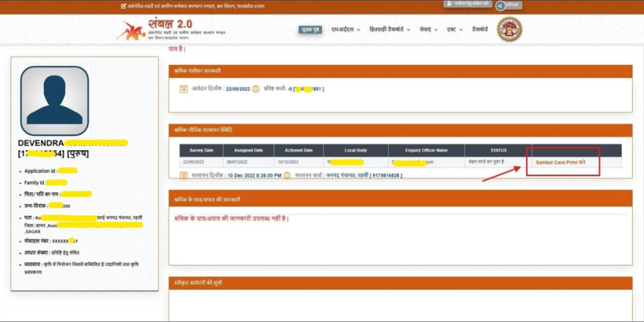The height and width of the screenshot is (322, 644).
Task: Click the calendar icon beside सत्यापन दिनाँक
Action: click(183, 175)
